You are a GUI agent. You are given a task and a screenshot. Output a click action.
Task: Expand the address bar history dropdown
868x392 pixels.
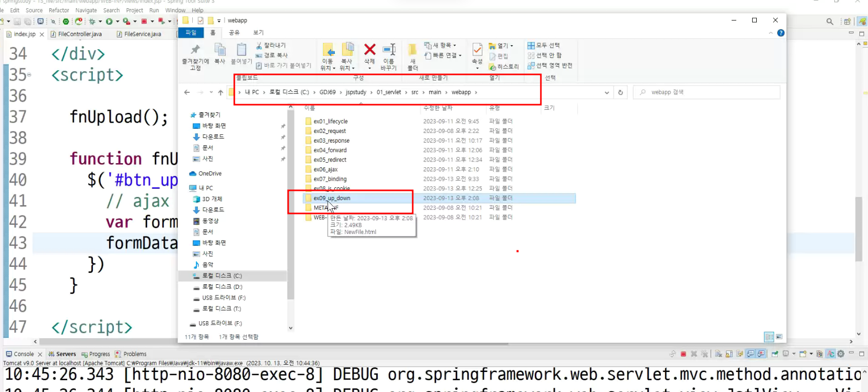(607, 92)
